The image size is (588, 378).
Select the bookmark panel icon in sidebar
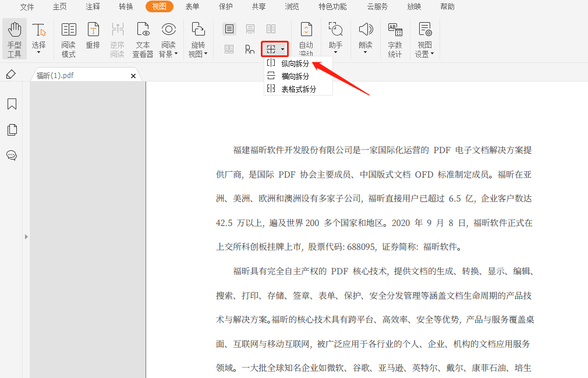point(12,104)
